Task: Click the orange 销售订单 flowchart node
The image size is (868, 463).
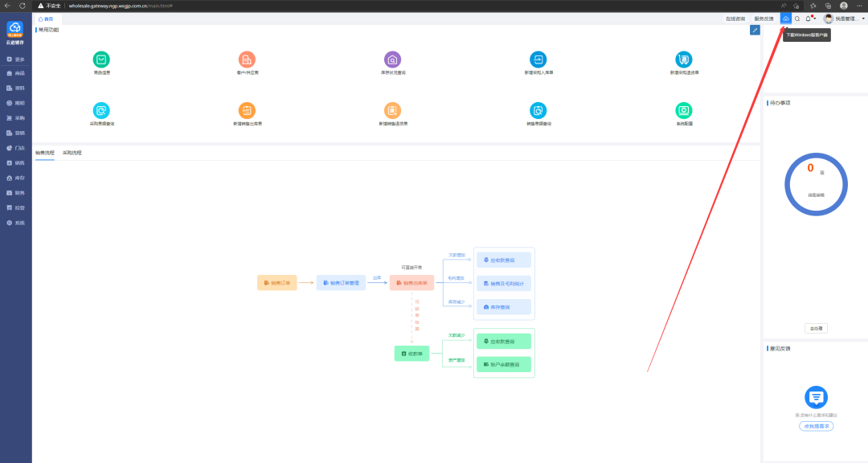Action: [x=277, y=283]
